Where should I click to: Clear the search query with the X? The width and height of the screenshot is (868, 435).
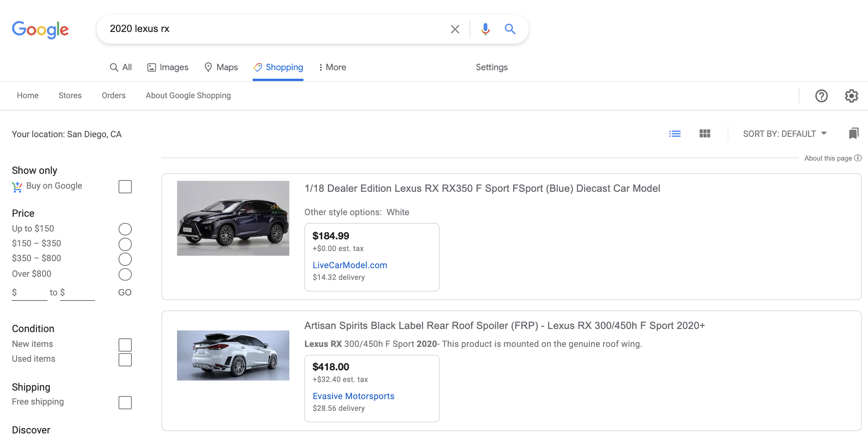click(455, 28)
